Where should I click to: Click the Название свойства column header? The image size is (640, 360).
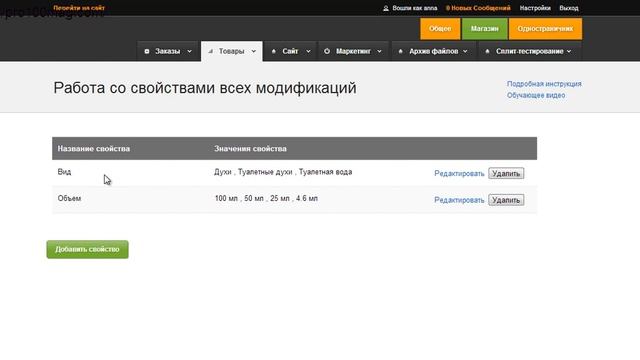pyautogui.click(x=93, y=149)
